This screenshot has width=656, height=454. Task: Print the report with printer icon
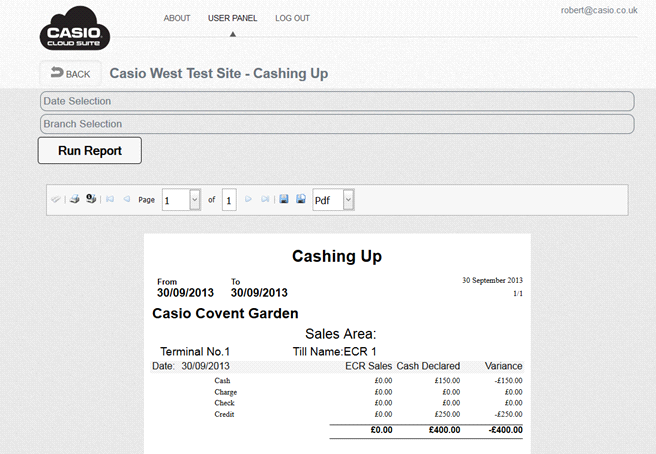[x=74, y=199]
